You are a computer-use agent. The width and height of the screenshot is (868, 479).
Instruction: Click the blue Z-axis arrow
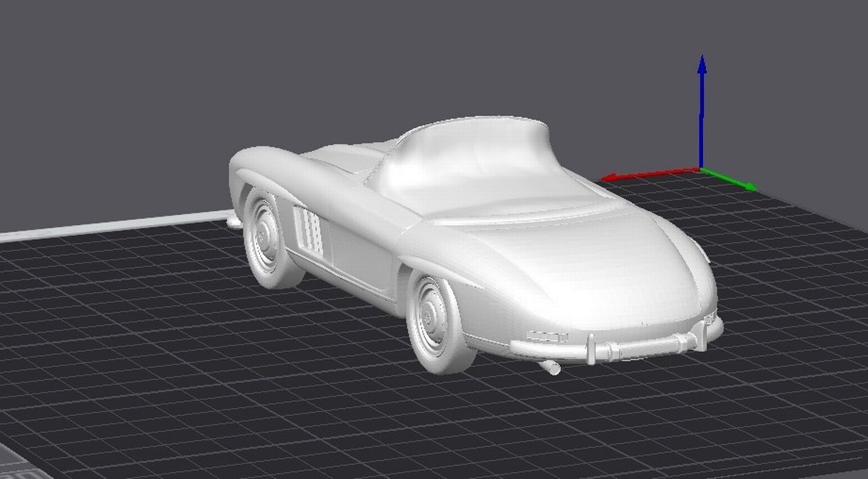[x=703, y=109]
